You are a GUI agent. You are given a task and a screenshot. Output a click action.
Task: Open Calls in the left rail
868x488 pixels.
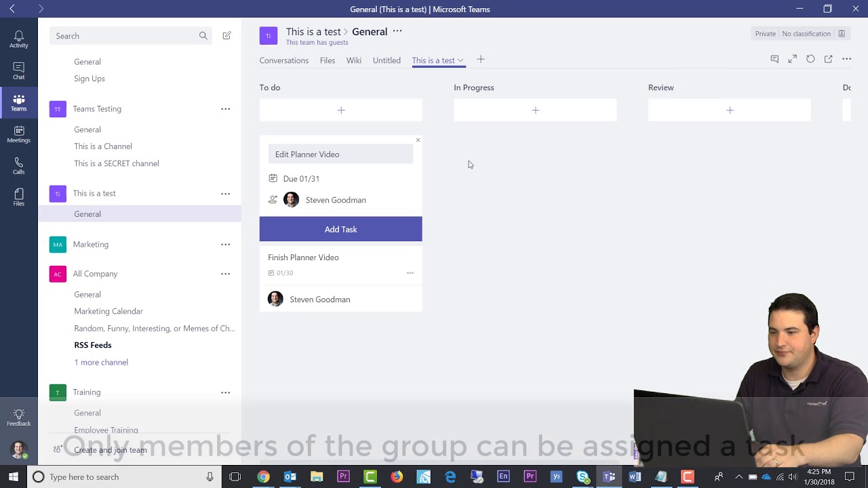coord(18,166)
